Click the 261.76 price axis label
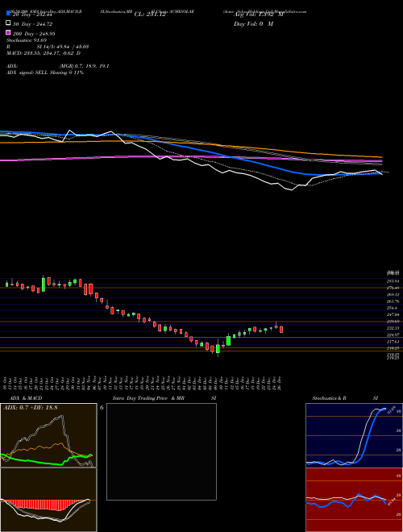403x532 pixels. tap(394, 301)
